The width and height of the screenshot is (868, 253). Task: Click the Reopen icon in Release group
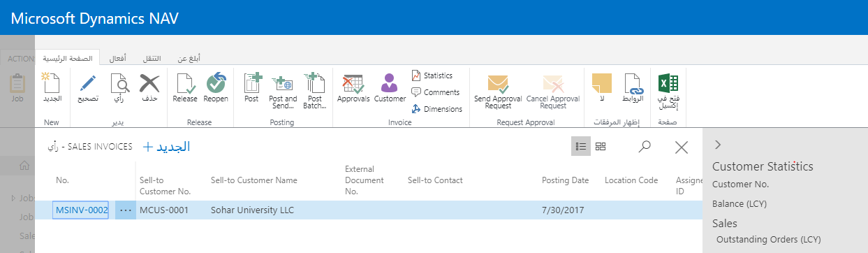coord(216,88)
